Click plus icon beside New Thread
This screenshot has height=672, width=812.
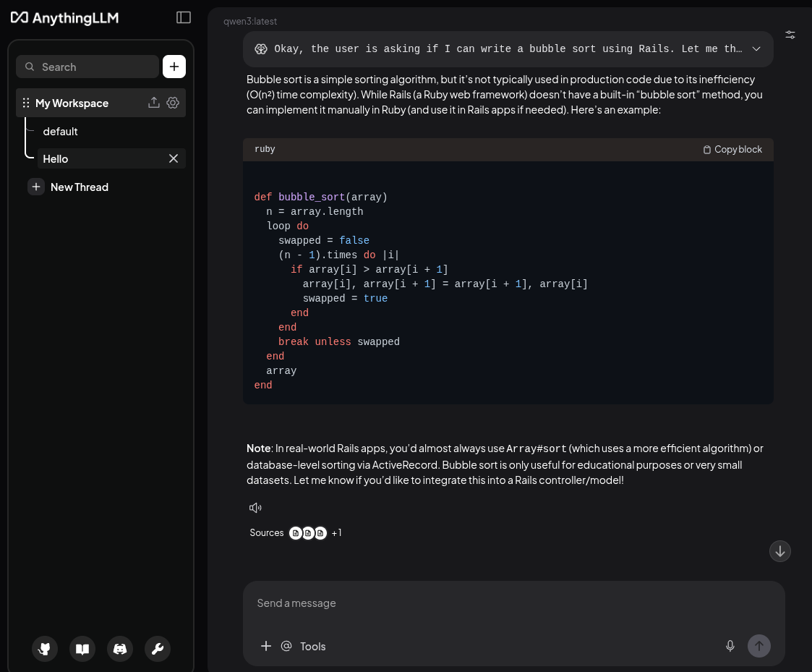pyautogui.click(x=35, y=187)
